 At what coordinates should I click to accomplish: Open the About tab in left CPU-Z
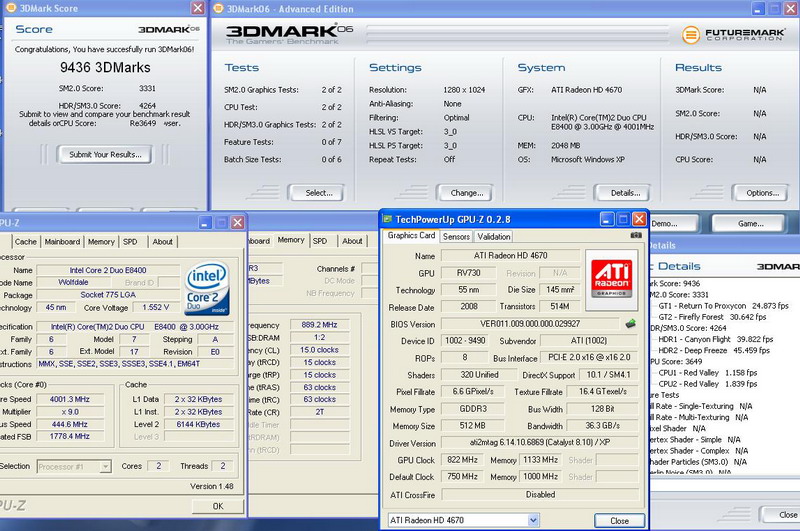coord(163,241)
